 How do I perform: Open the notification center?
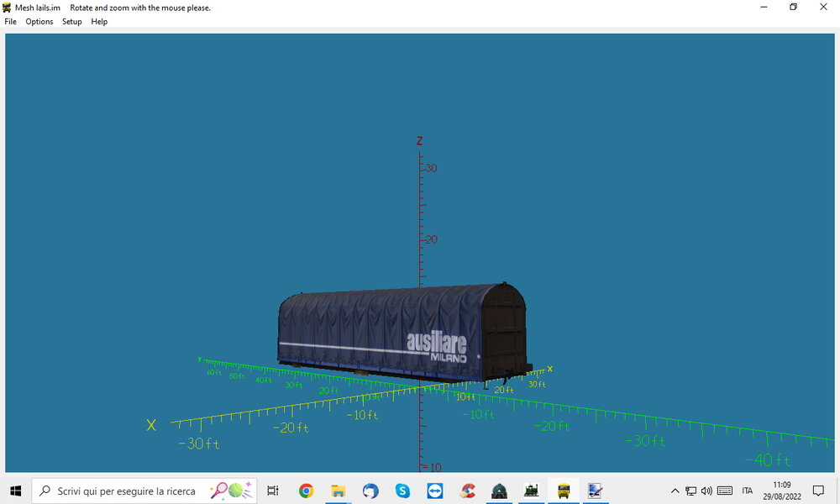click(x=818, y=491)
